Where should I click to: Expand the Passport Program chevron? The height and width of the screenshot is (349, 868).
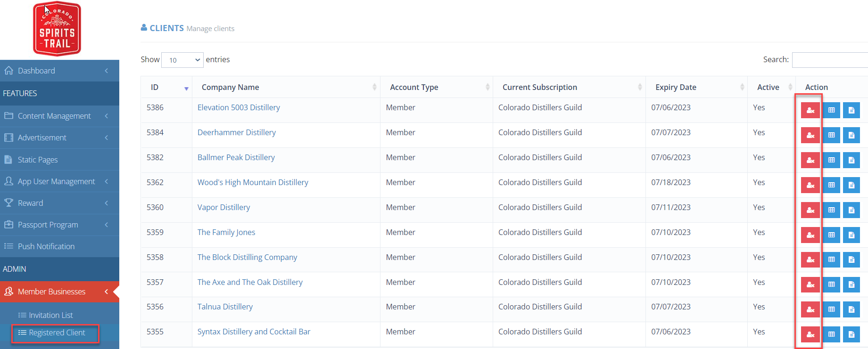click(x=107, y=225)
